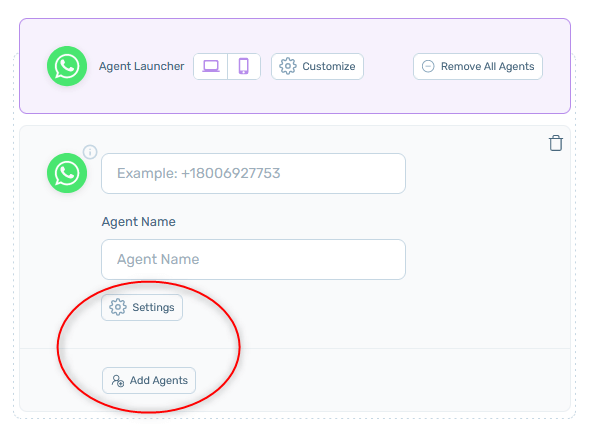Switch to mobile phone preview
This screenshot has width=590, height=443.
click(x=244, y=66)
